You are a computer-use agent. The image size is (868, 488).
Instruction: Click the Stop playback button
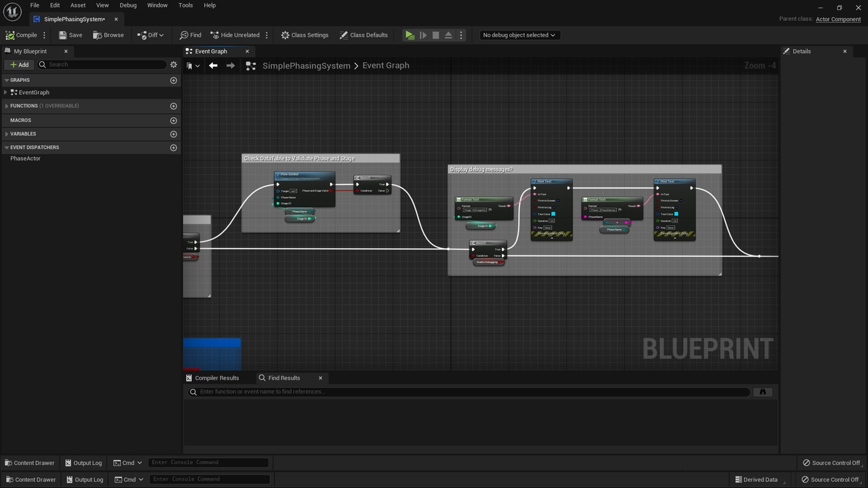[x=436, y=35]
